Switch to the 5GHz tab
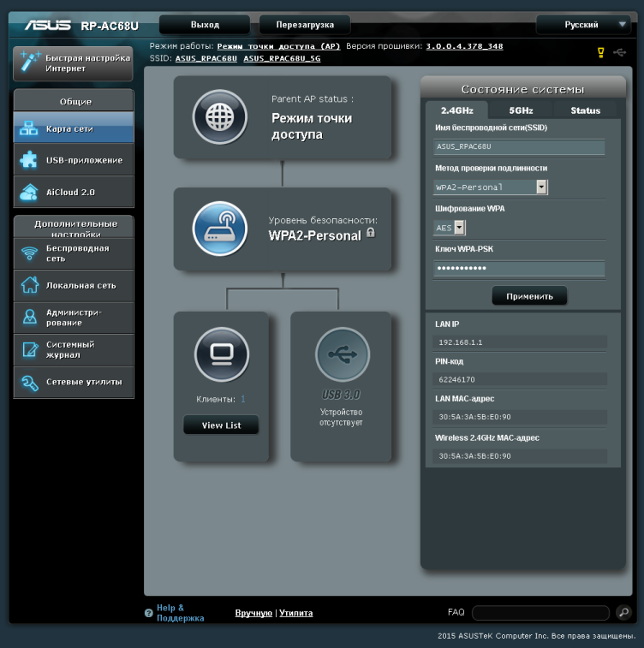Screen dimensions: 644x648 point(521,110)
